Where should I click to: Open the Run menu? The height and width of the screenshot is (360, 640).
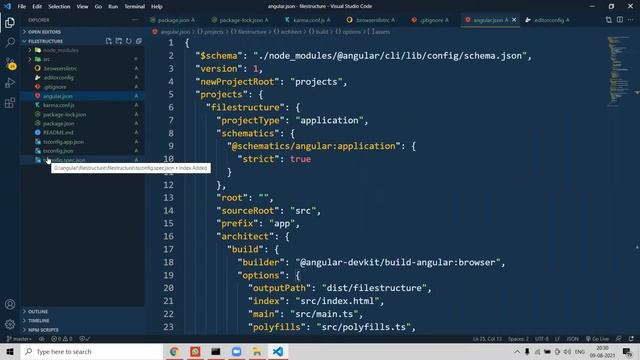[x=113, y=6]
